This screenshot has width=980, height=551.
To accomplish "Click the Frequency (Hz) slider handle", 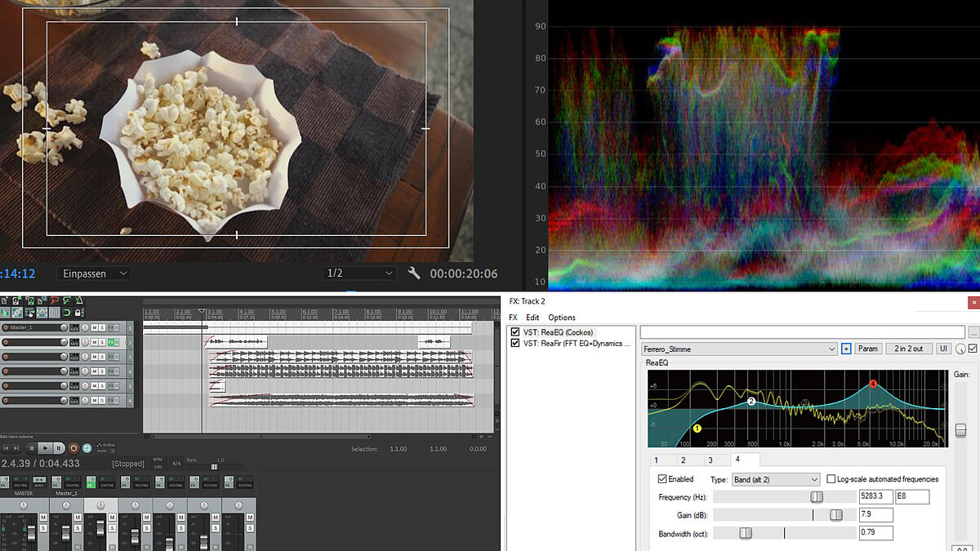I will [x=817, y=496].
